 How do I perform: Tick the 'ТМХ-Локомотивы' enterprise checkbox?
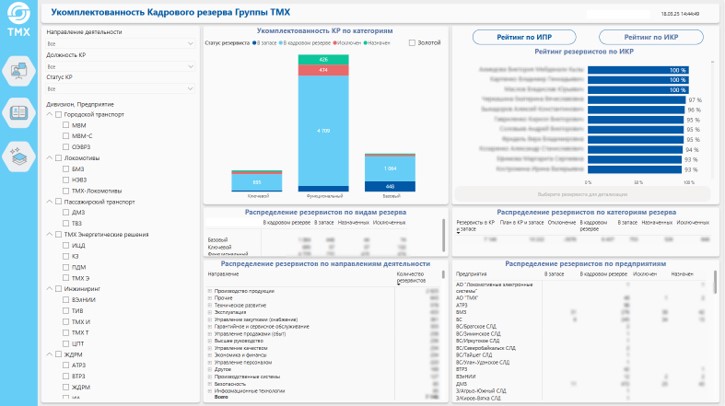67,190
